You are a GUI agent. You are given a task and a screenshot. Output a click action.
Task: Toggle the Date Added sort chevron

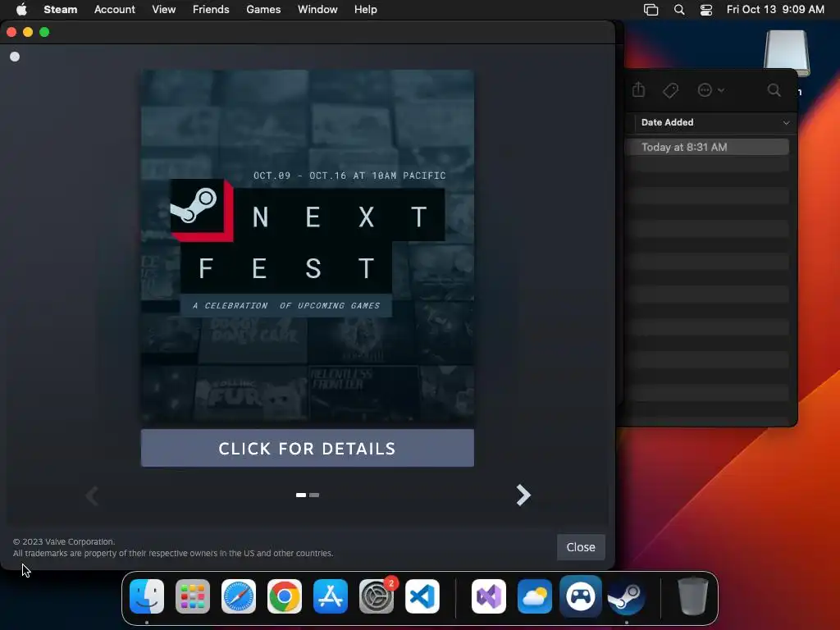click(x=786, y=123)
